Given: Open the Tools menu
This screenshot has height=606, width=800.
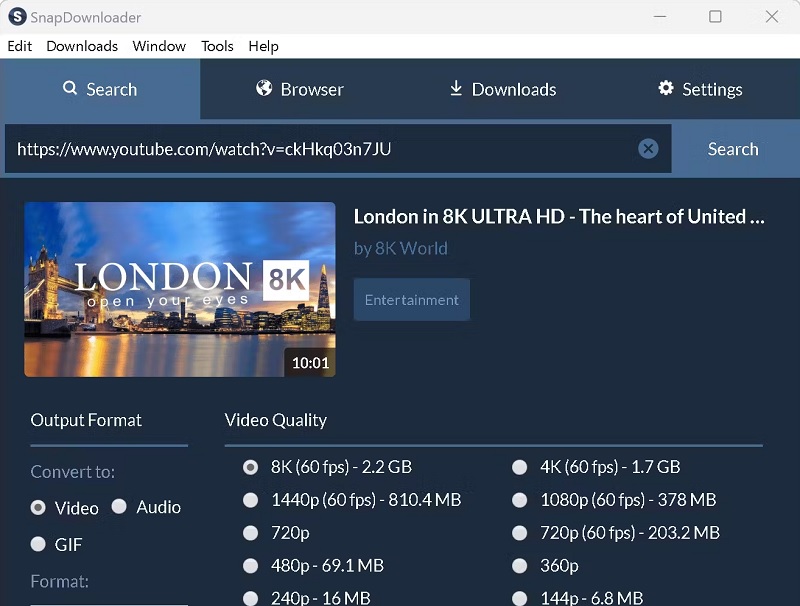Looking at the screenshot, I should tap(217, 46).
